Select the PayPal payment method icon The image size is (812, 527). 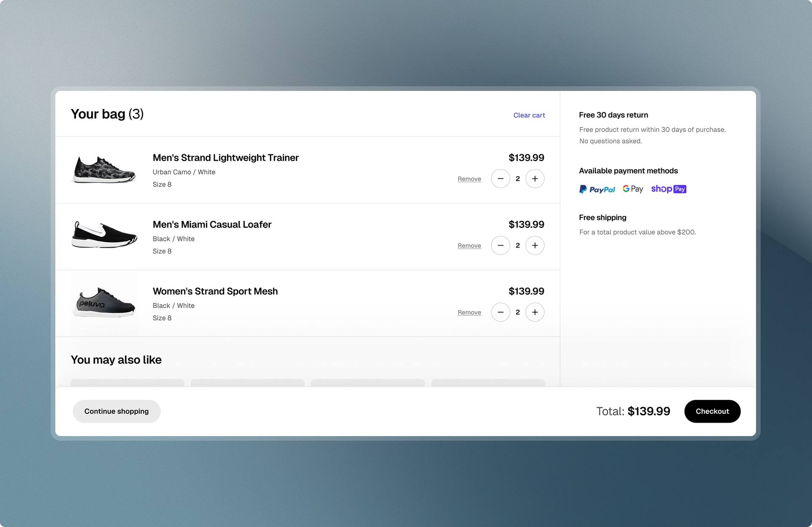597,189
